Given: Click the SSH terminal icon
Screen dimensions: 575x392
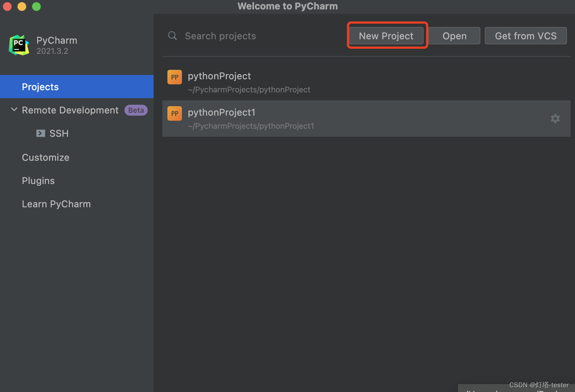Looking at the screenshot, I should pyautogui.click(x=41, y=133).
